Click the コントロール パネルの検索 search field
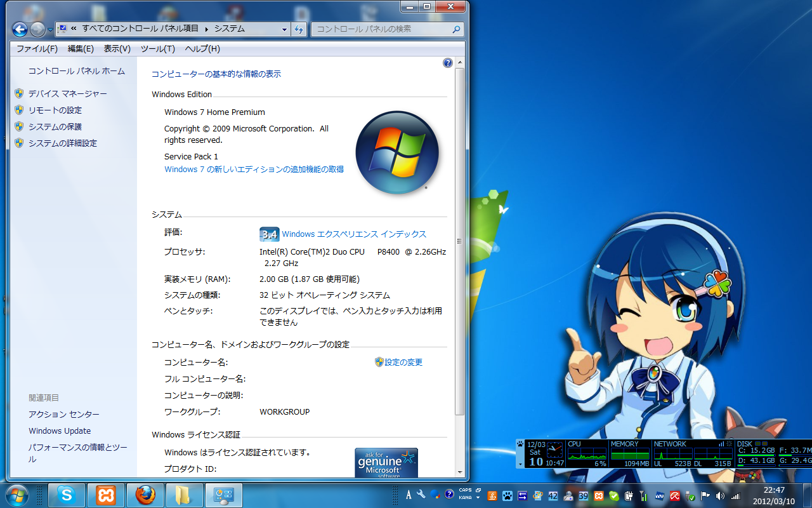The width and height of the screenshot is (812, 508). (382, 29)
